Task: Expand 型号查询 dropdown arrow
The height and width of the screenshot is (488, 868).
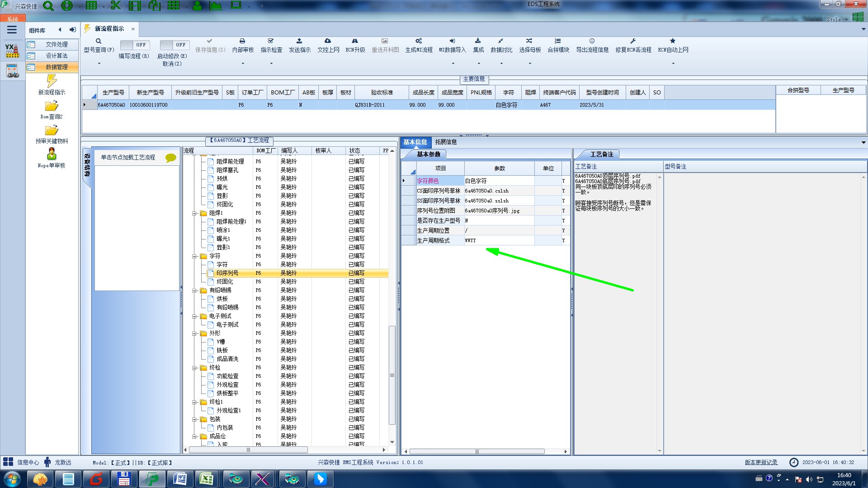Action: click(x=99, y=63)
